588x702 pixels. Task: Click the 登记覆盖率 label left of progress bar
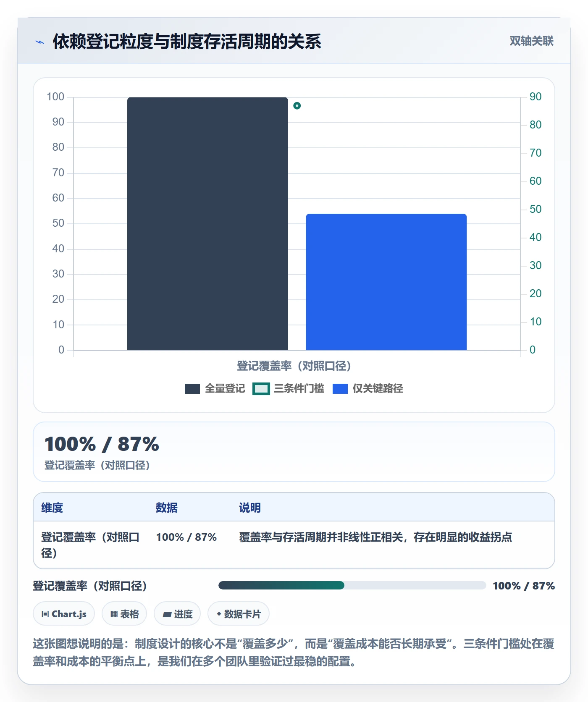click(x=90, y=586)
